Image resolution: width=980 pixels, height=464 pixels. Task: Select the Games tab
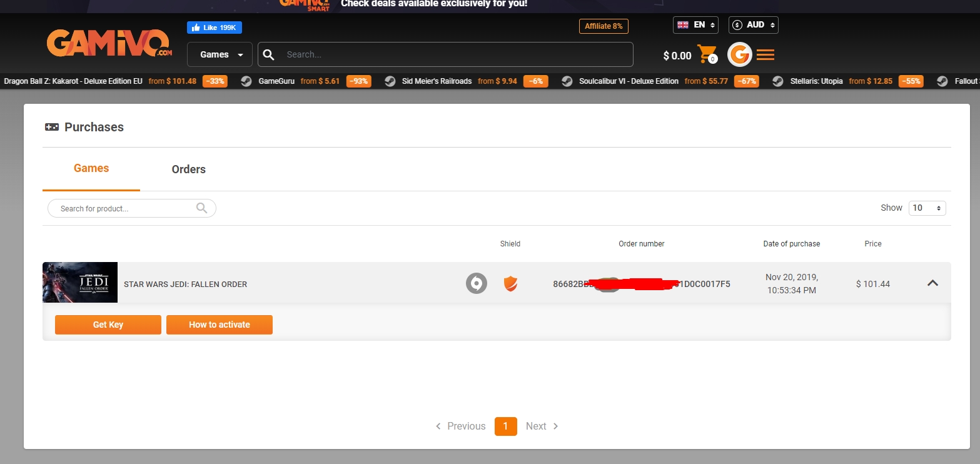tap(91, 168)
